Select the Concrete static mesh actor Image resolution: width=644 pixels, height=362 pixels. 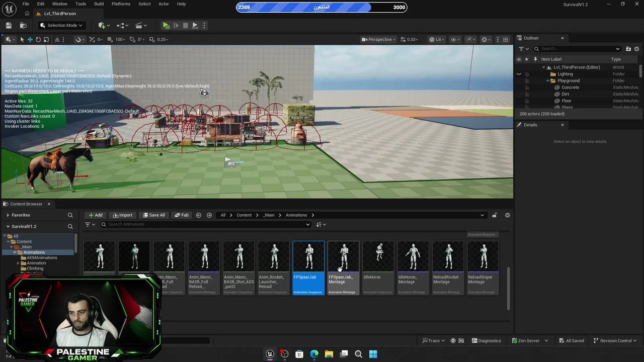pyautogui.click(x=570, y=87)
